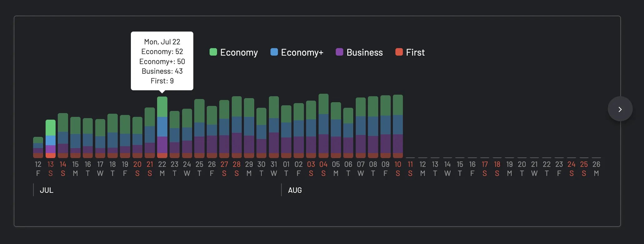Click the red date label 04
The width and height of the screenshot is (644, 244).
tap(323, 169)
